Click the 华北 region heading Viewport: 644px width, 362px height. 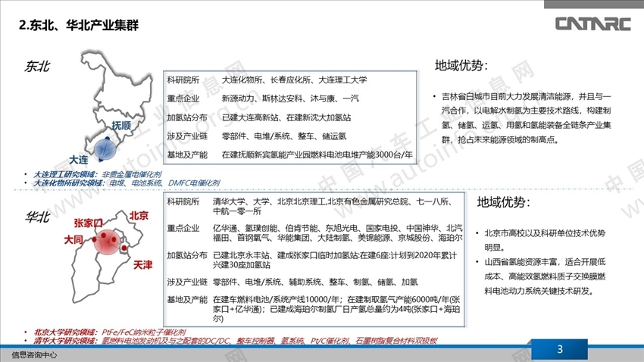[37, 217]
